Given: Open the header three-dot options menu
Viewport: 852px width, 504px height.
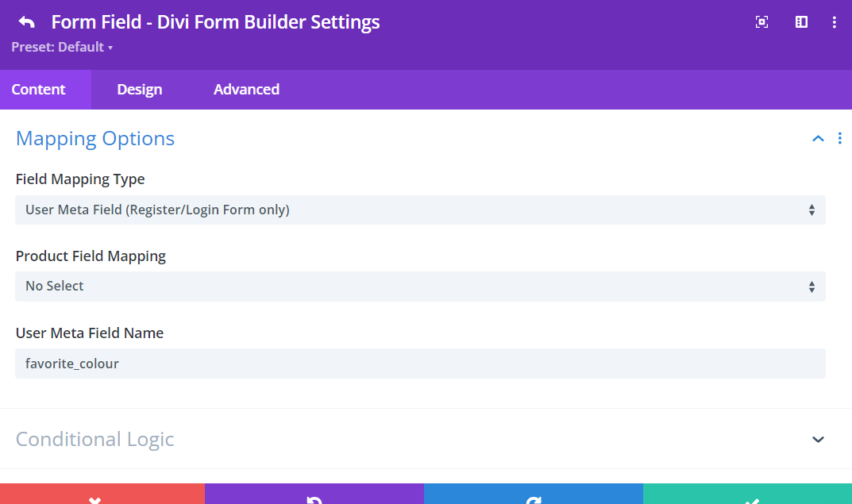Looking at the screenshot, I should 834,22.
